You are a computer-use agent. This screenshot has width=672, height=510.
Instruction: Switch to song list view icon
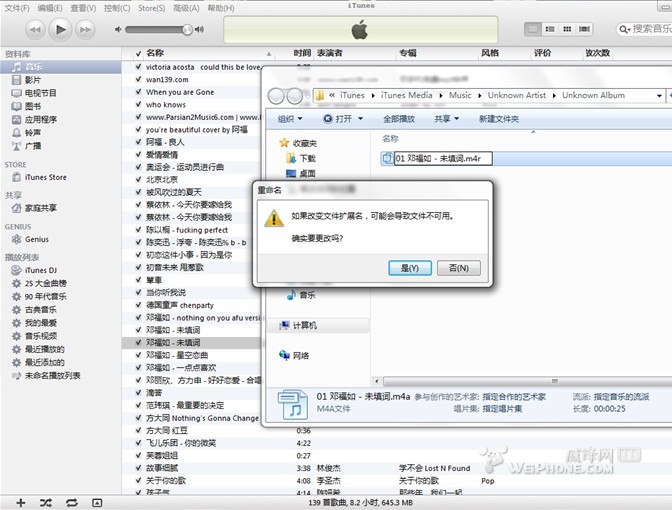click(533, 29)
